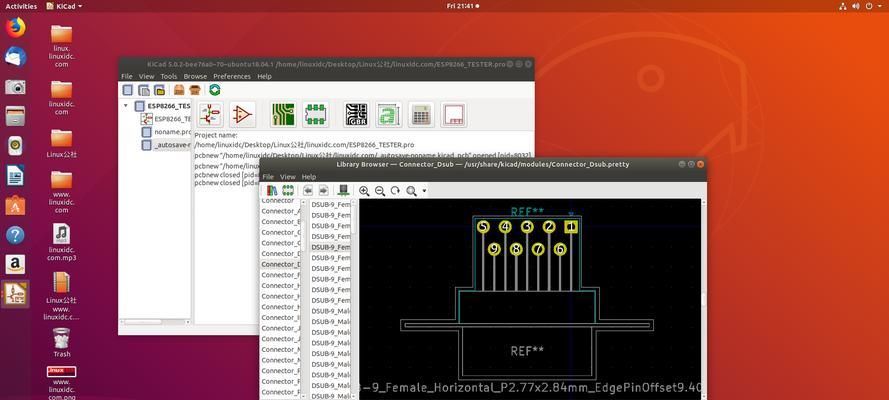Image resolution: width=889 pixels, height=400 pixels.
Task: Click pad 9 in the footprint preview
Action: (x=494, y=249)
